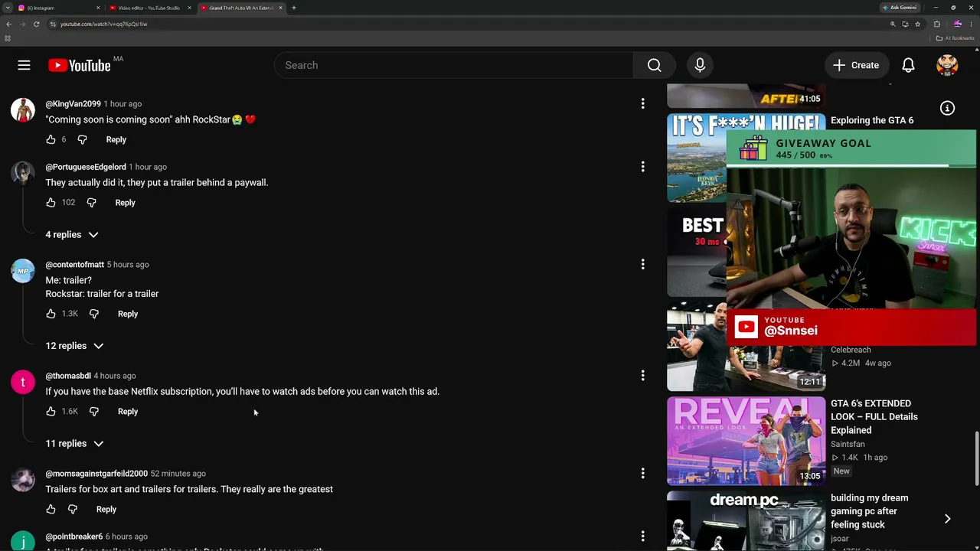980x551 pixels.
Task: Open the @pointbreaker6 username link
Action: pyautogui.click(x=74, y=536)
